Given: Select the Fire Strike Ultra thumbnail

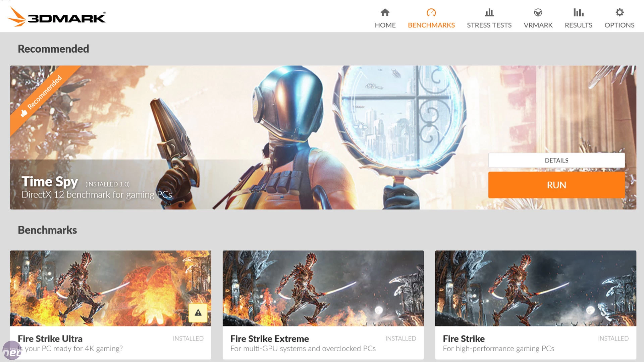Looking at the screenshot, I should pyautogui.click(x=111, y=288).
